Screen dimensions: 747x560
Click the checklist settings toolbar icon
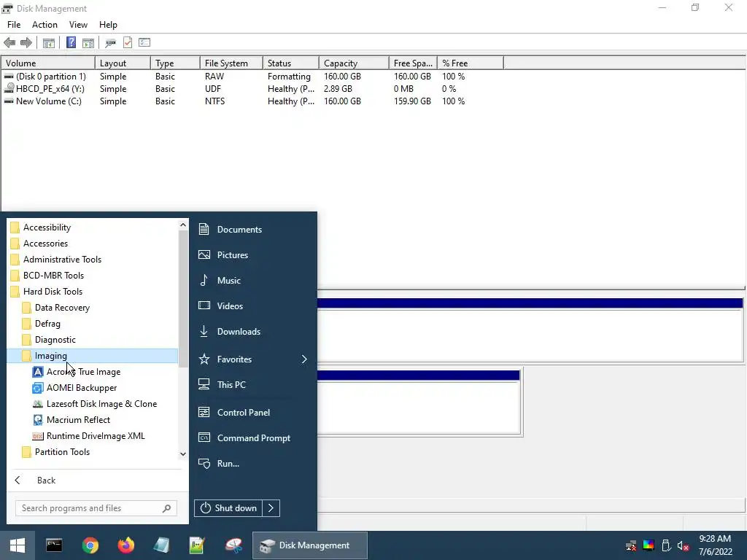[144, 42]
